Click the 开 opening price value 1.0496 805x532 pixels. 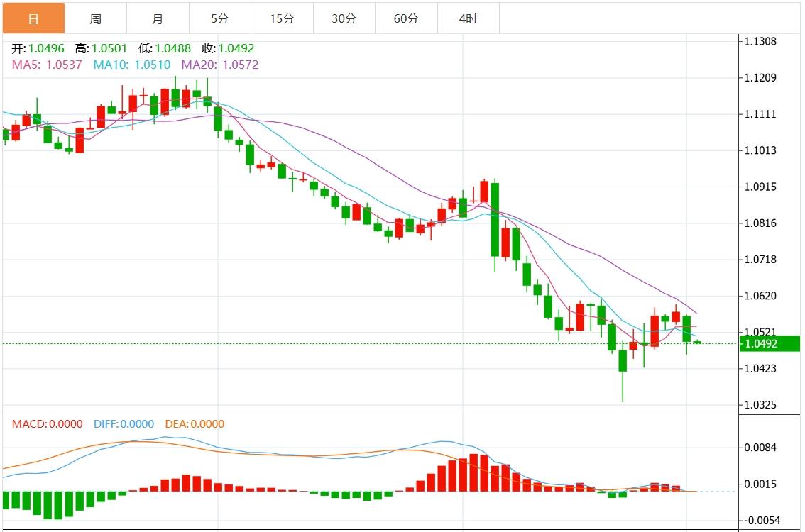point(46,49)
